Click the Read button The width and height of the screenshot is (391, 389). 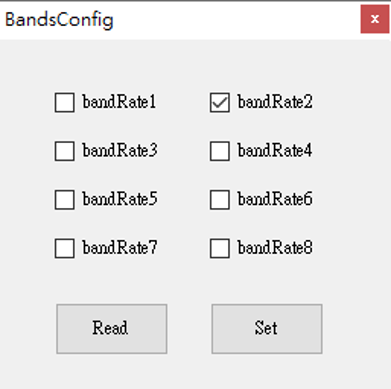(x=112, y=329)
